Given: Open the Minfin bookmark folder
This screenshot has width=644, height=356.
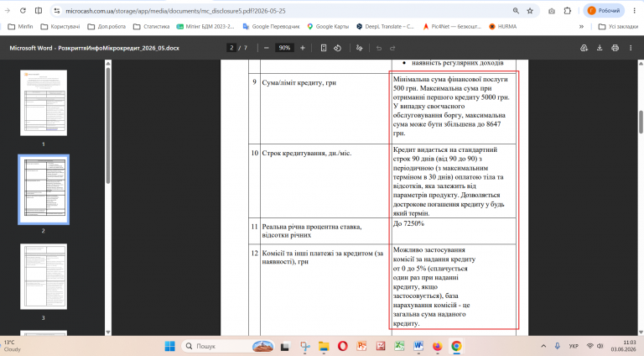Looking at the screenshot, I should point(20,26).
